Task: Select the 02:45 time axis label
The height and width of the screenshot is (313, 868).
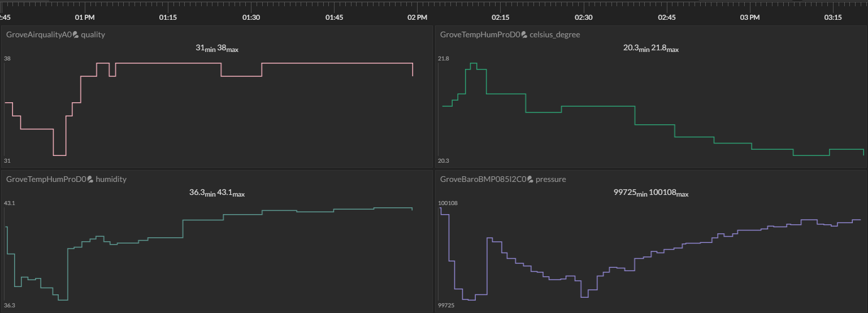Action: (667, 18)
